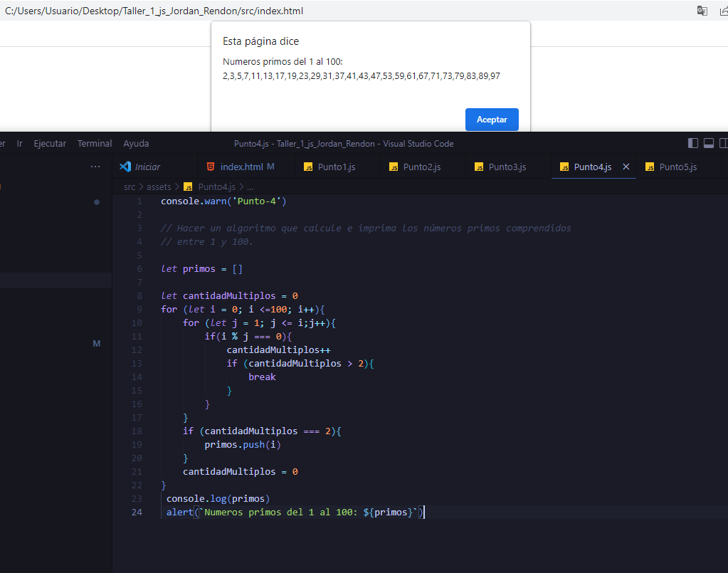Open the Ayuda menu

click(136, 144)
